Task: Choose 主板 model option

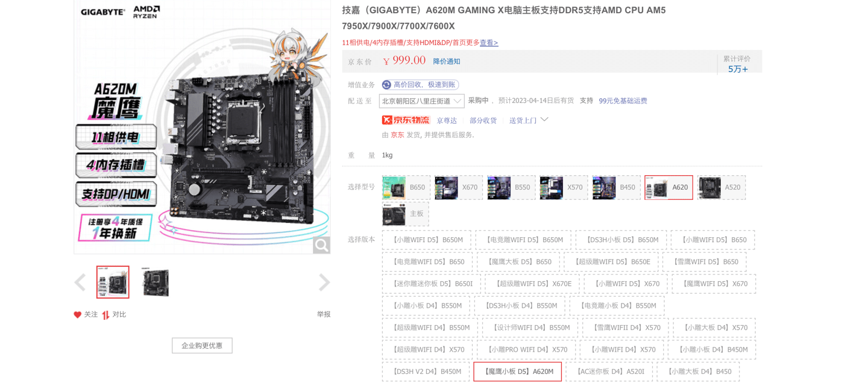Action: 406,214
